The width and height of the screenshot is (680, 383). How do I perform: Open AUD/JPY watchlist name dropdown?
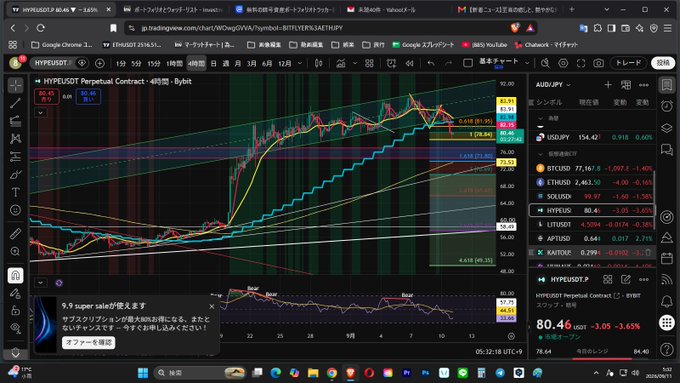[x=553, y=85]
